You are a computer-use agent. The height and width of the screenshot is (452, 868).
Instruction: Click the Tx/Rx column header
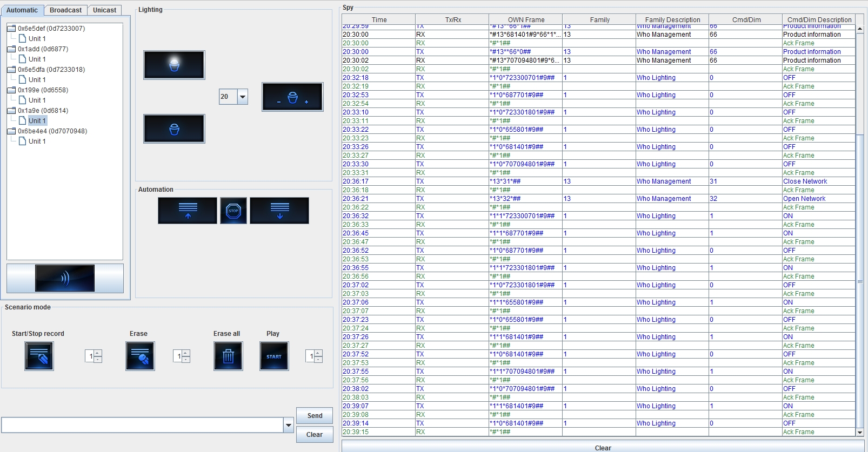[x=453, y=19]
